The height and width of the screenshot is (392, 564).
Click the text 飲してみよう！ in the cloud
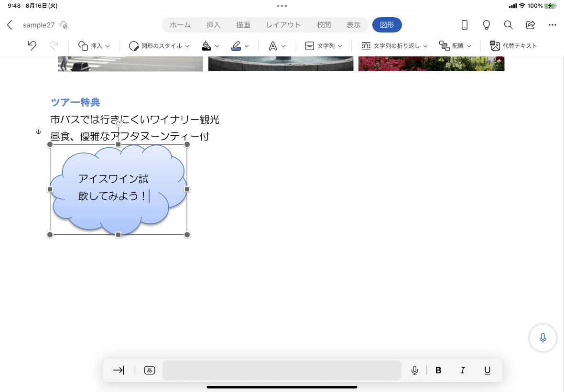click(113, 196)
